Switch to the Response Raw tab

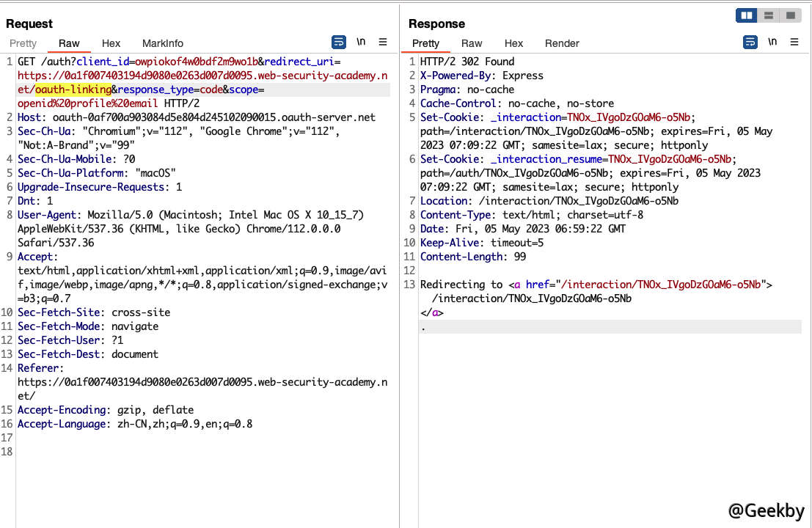click(472, 43)
